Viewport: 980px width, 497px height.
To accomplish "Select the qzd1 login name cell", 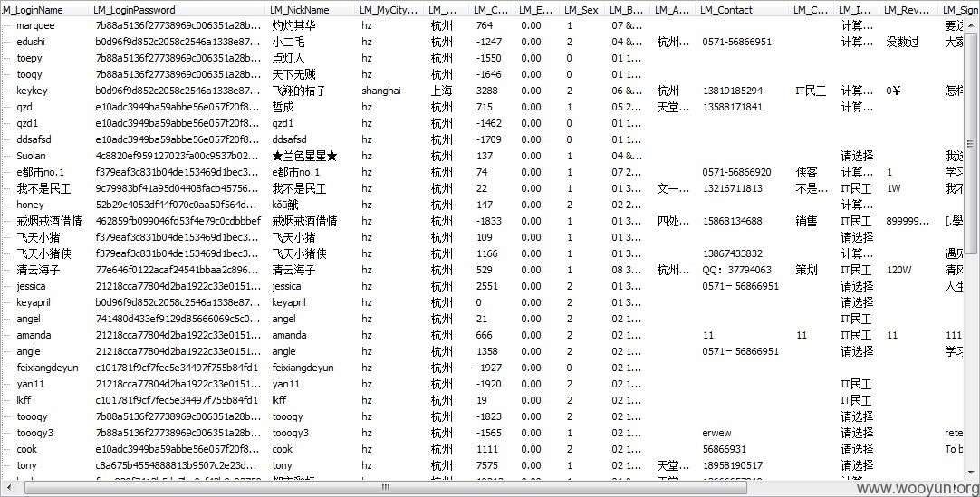I will pyautogui.click(x=27, y=123).
